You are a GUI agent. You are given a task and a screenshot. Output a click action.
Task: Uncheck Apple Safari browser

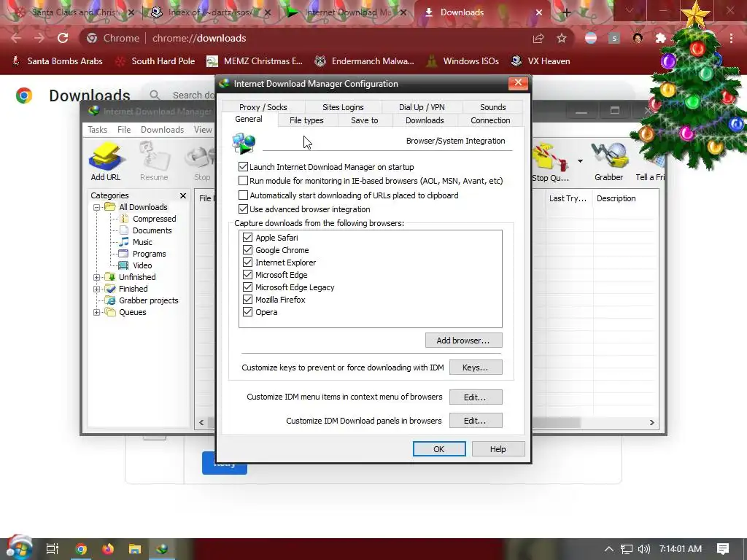(x=248, y=237)
